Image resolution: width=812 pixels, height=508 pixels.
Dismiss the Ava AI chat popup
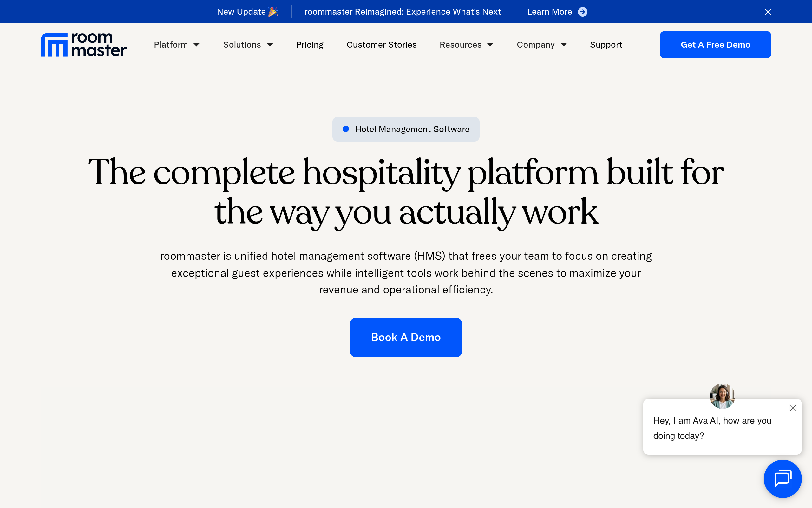[793, 408]
